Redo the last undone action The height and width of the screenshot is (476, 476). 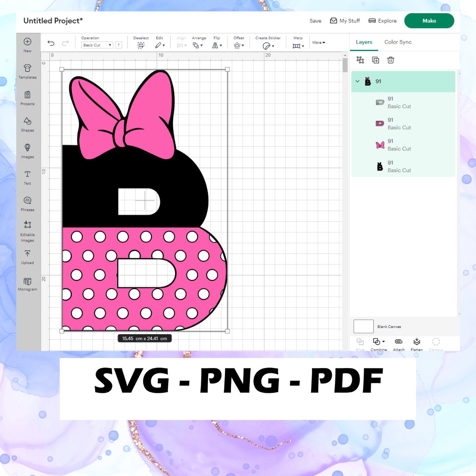[65, 43]
